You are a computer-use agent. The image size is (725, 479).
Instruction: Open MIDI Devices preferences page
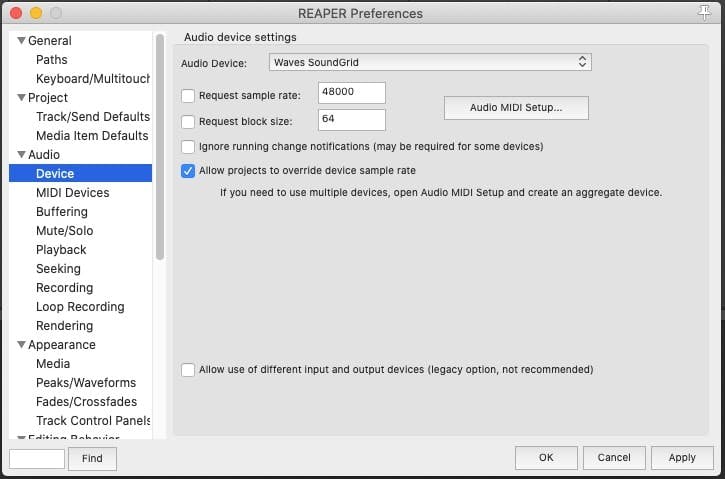tap(73, 192)
